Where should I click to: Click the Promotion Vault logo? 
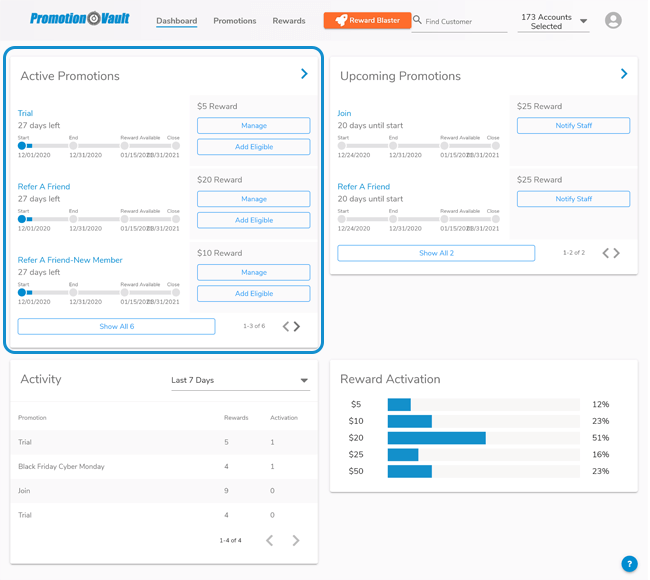78,19
